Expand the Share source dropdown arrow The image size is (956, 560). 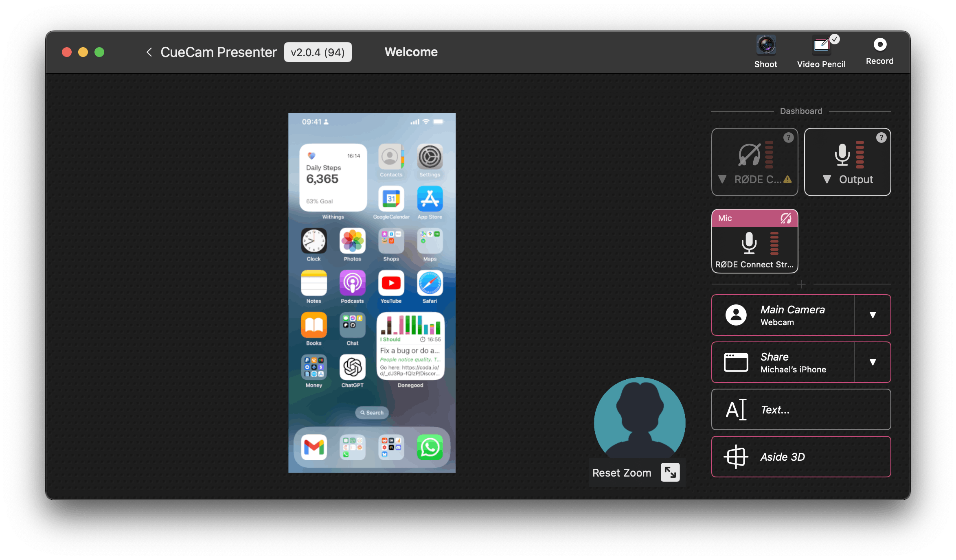pos(873,362)
